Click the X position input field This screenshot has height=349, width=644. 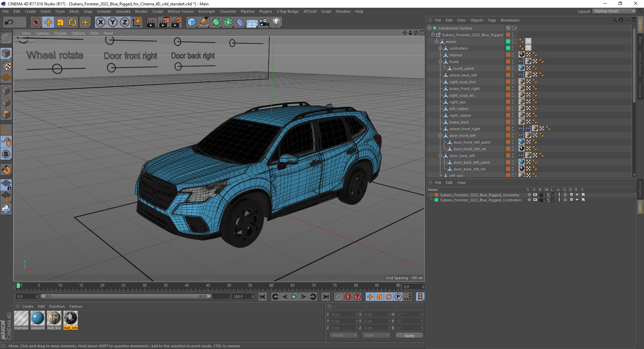(344, 314)
